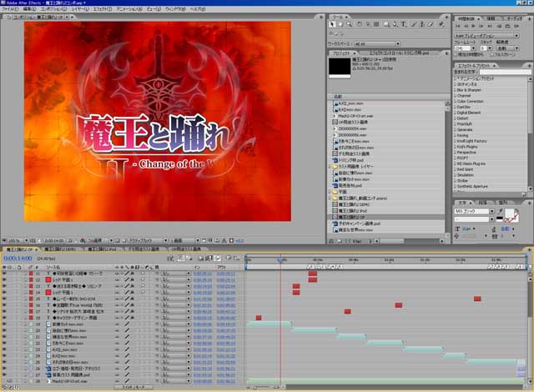Click project thumbnail preview black image
This screenshot has width=534, height=392.
coord(340,66)
